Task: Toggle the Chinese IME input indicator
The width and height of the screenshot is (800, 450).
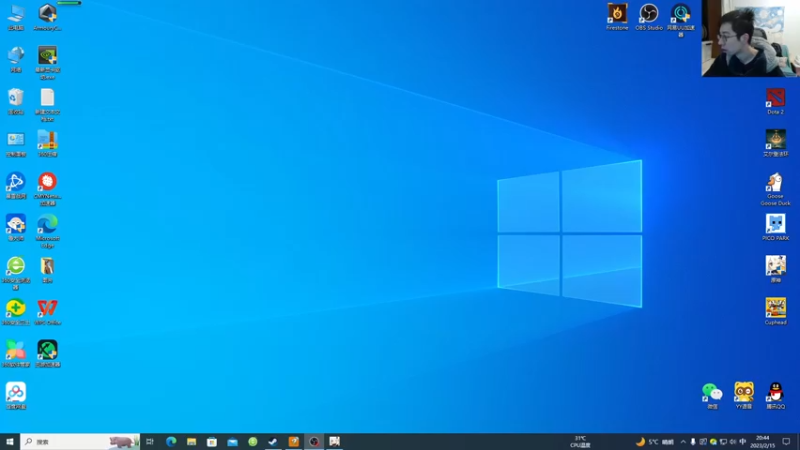Action: tap(743, 442)
